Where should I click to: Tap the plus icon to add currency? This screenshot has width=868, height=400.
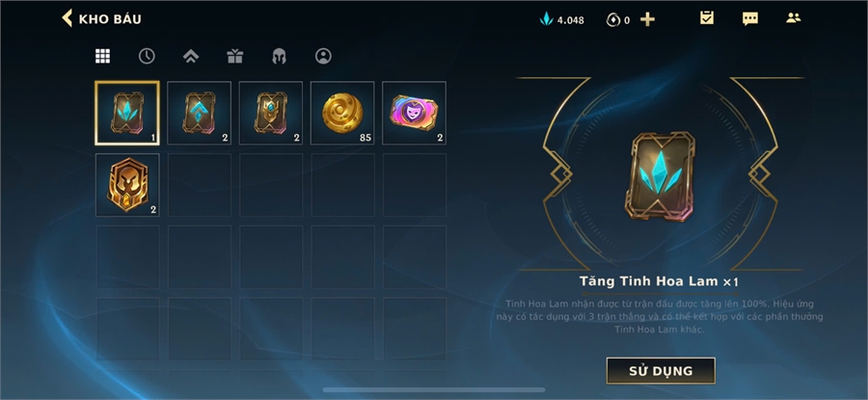[x=647, y=20]
